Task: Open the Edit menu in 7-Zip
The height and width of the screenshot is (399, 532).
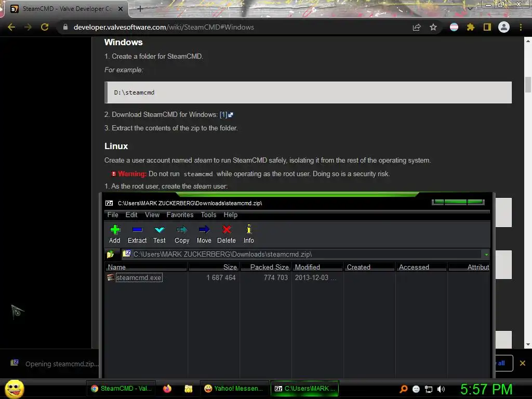Action: tap(131, 215)
